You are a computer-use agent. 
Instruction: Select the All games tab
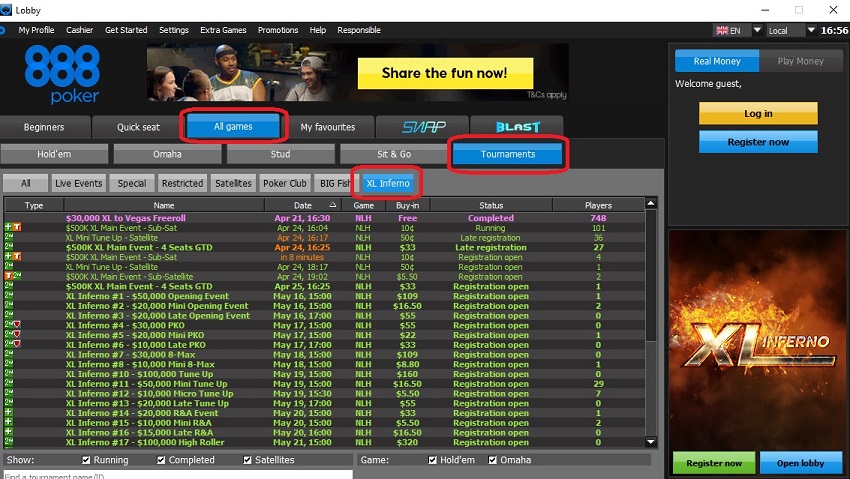[x=233, y=126]
